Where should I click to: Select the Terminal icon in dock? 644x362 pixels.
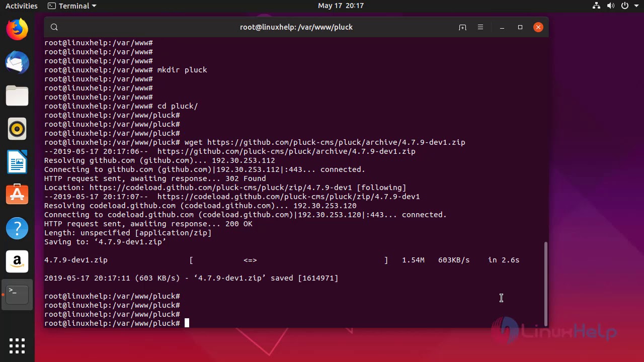[x=17, y=295]
